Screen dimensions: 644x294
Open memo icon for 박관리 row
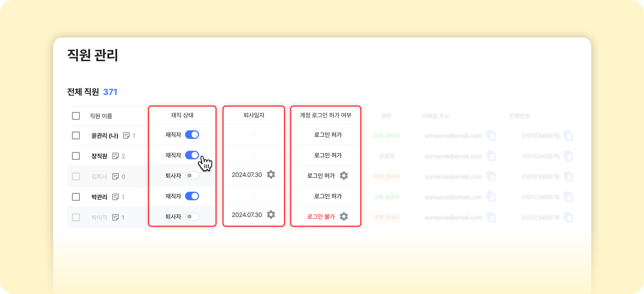(116, 197)
